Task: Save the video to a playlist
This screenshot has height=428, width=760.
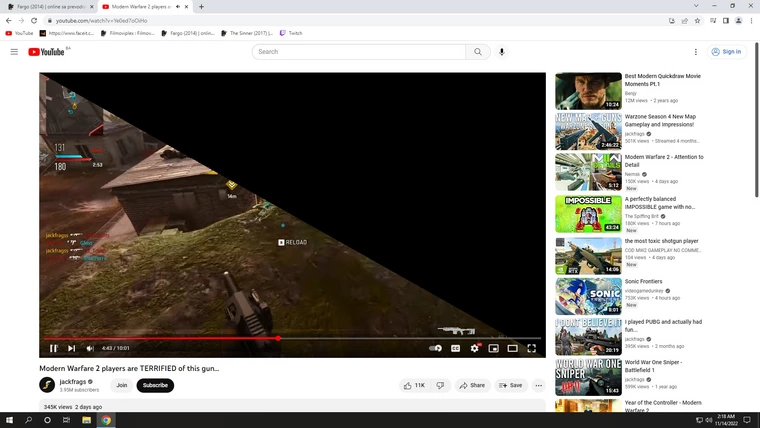Action: point(510,385)
